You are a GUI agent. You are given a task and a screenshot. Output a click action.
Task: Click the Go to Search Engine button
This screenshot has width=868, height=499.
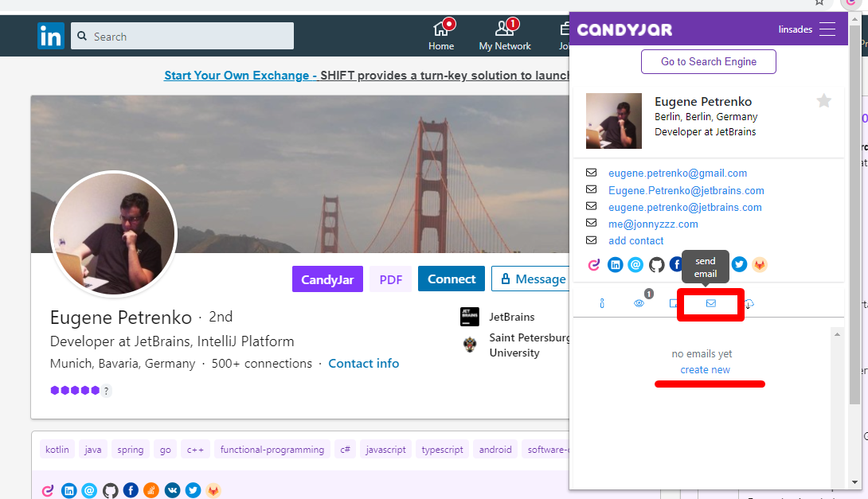[x=709, y=61]
